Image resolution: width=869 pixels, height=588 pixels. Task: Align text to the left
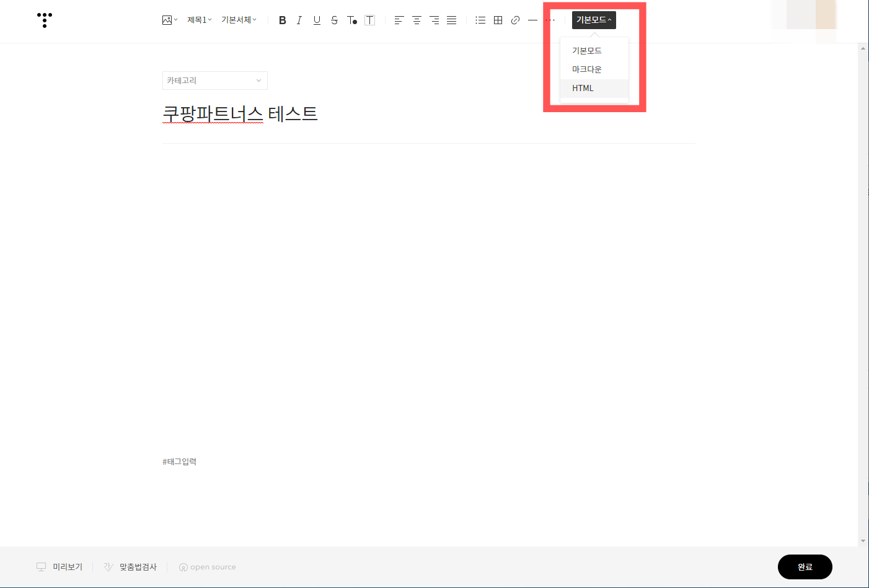[399, 20]
